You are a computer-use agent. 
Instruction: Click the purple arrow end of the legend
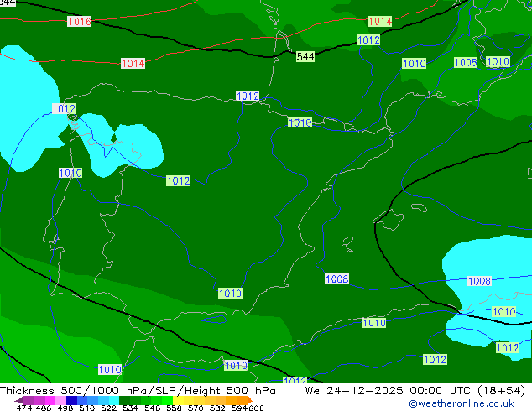(18, 400)
